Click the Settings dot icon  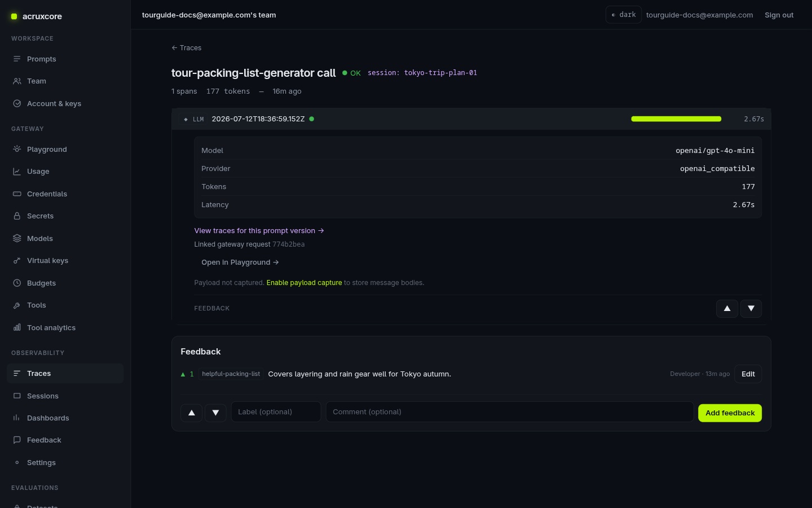(17, 462)
